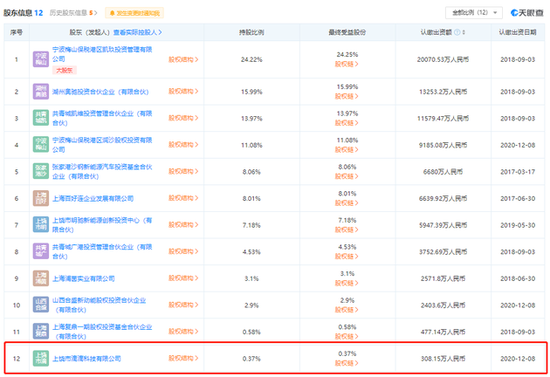The height and width of the screenshot is (377, 550).
Task: Open the company name holding 13.97%
Action: pyautogui.click(x=102, y=118)
